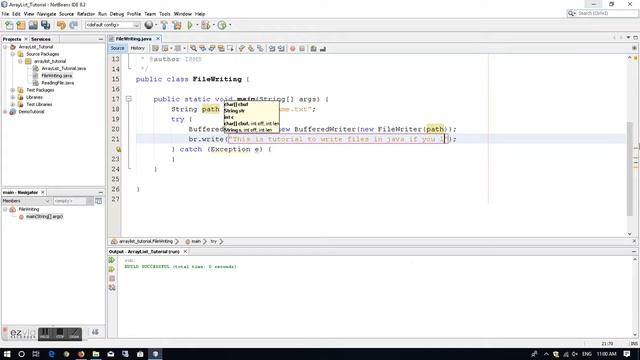640x360 pixels.
Task: Expand the Test Packages node
Action: pyautogui.click(x=13, y=90)
